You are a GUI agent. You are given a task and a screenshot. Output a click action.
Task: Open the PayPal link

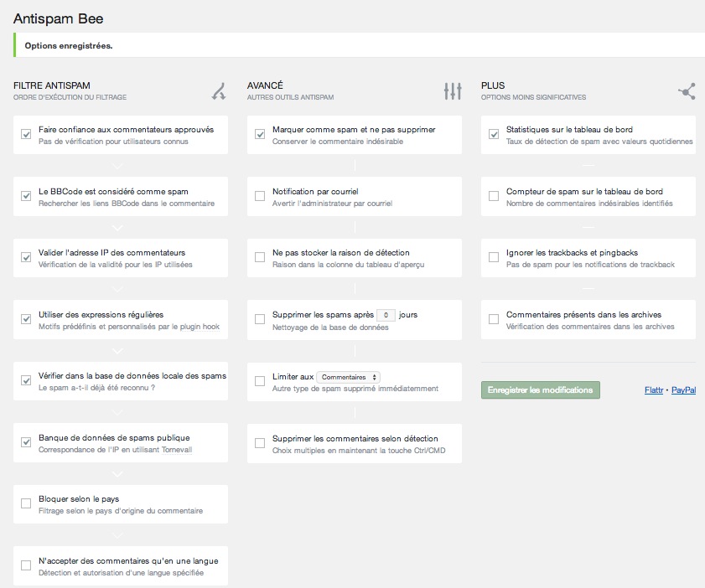(683, 390)
